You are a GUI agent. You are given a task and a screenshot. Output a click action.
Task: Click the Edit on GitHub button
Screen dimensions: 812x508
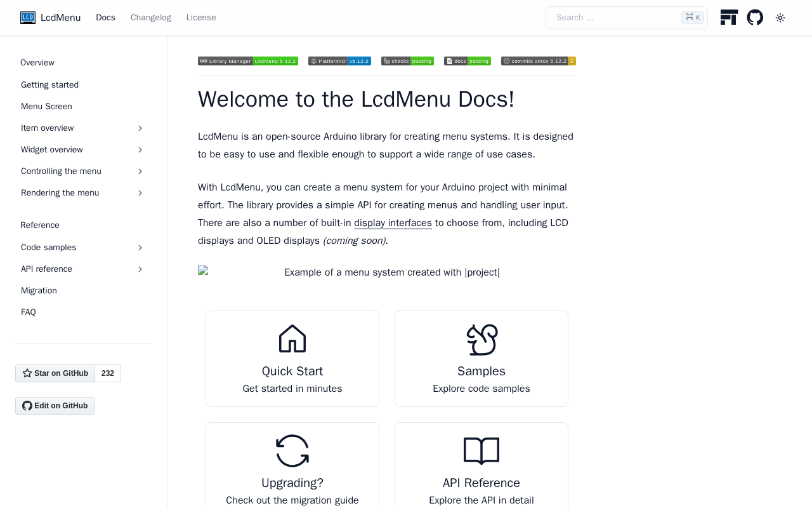(55, 406)
